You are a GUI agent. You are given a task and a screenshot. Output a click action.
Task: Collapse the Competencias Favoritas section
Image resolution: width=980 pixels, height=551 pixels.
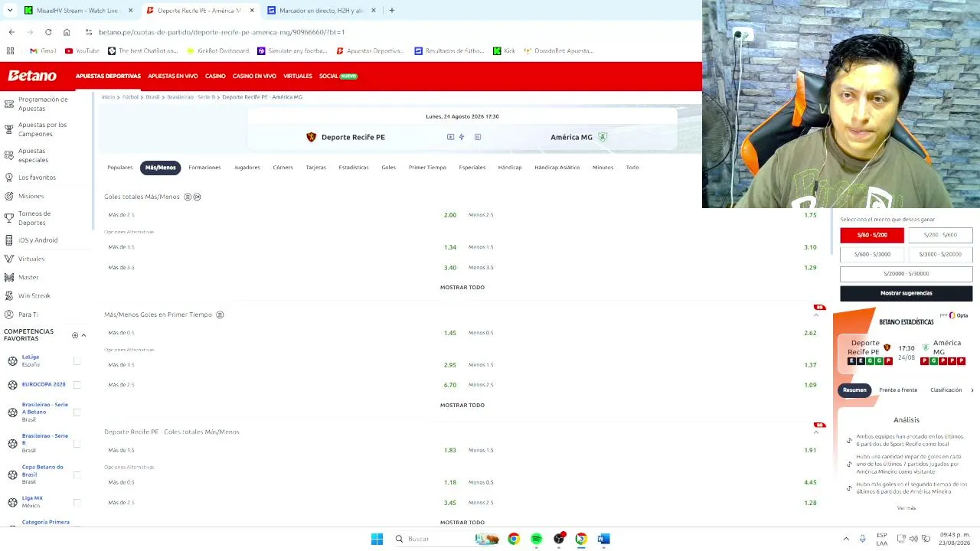click(x=83, y=335)
